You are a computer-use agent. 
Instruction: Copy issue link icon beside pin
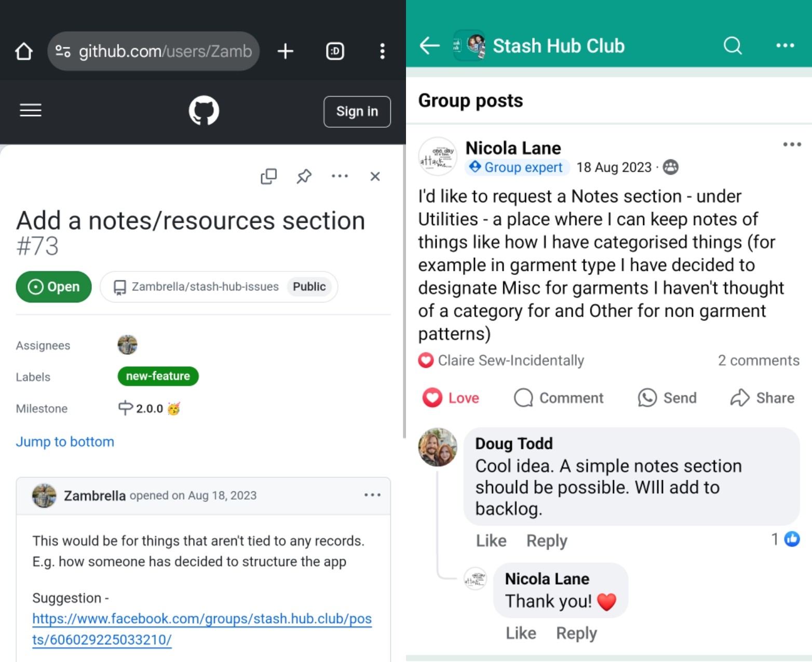pos(268,176)
